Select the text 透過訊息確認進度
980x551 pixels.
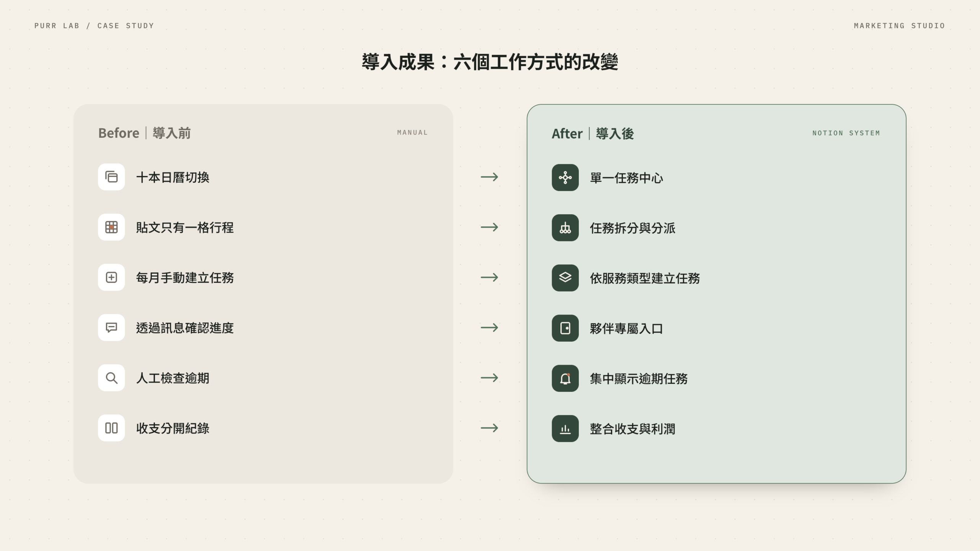click(x=185, y=328)
